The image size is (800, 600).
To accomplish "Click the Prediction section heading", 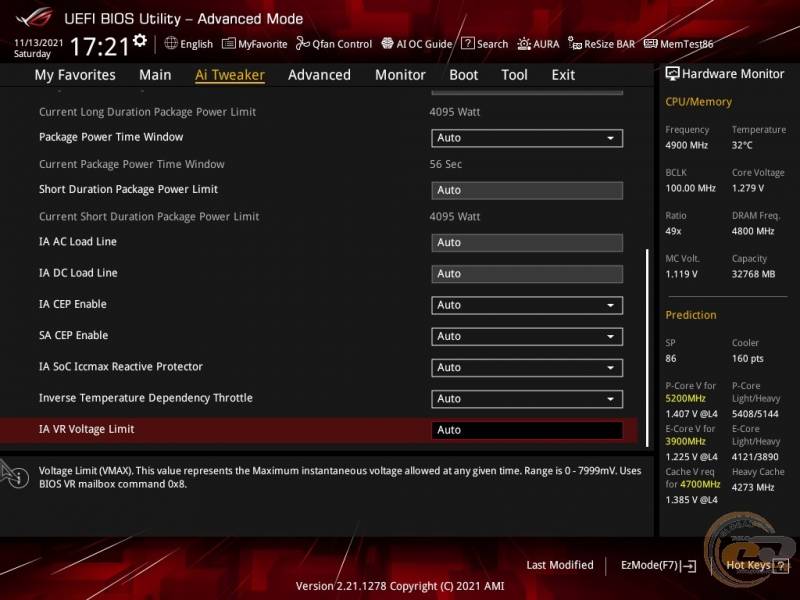I will pos(691,315).
